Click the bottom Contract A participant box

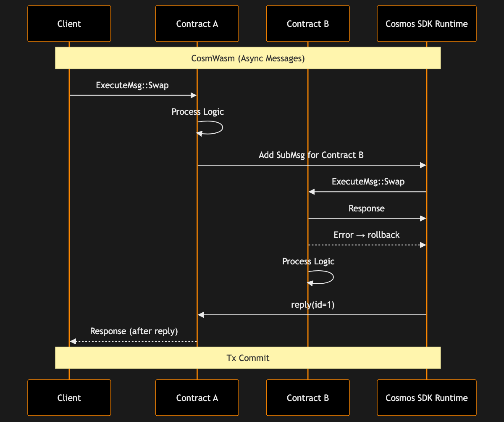[x=197, y=398]
